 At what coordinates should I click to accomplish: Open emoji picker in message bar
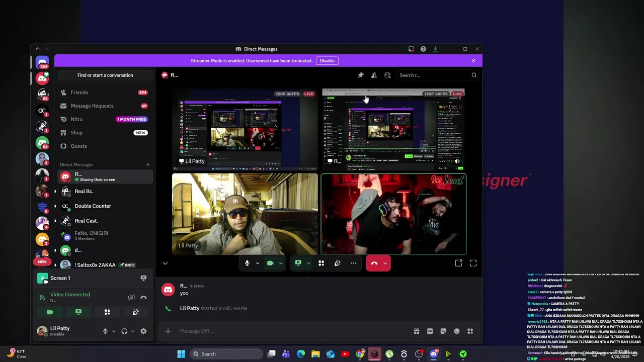[x=457, y=331]
